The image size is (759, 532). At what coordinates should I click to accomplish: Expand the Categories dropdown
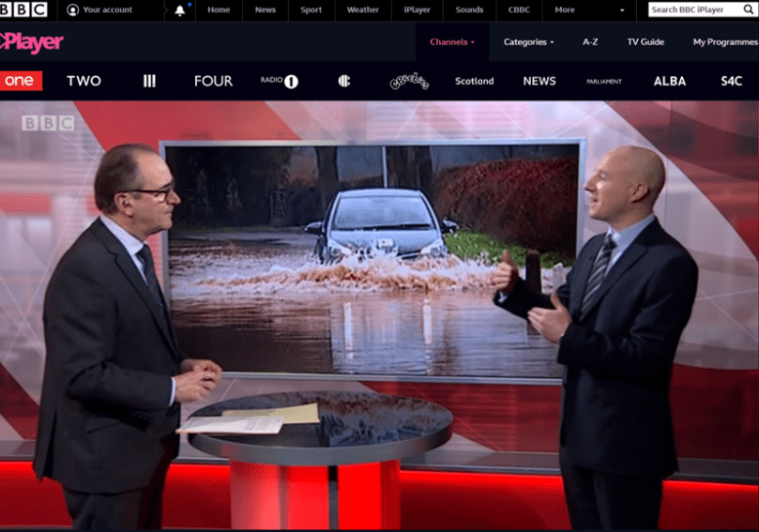click(x=528, y=41)
